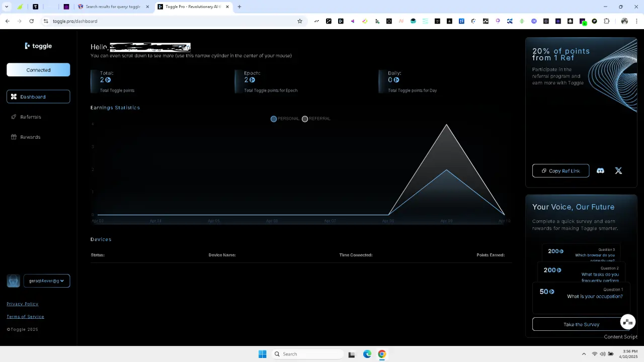Click the volume speaker tray icon
Image resolution: width=644 pixels, height=362 pixels.
(603, 354)
